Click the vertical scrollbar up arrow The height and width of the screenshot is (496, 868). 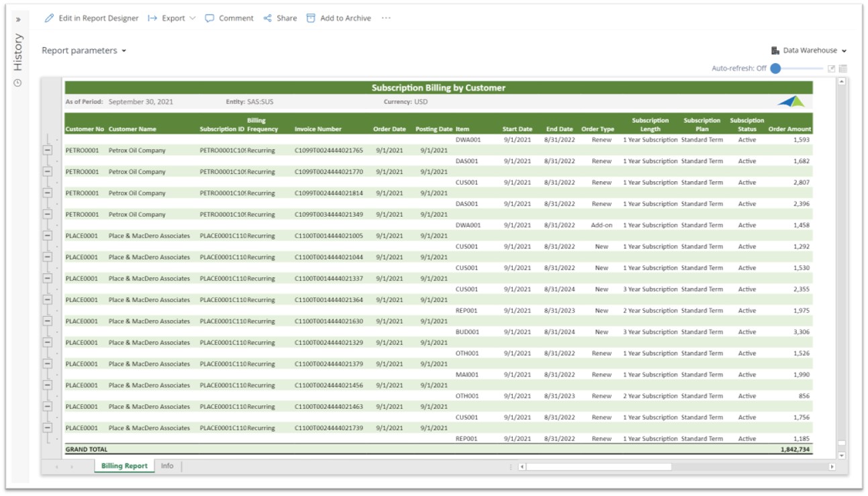(841, 82)
